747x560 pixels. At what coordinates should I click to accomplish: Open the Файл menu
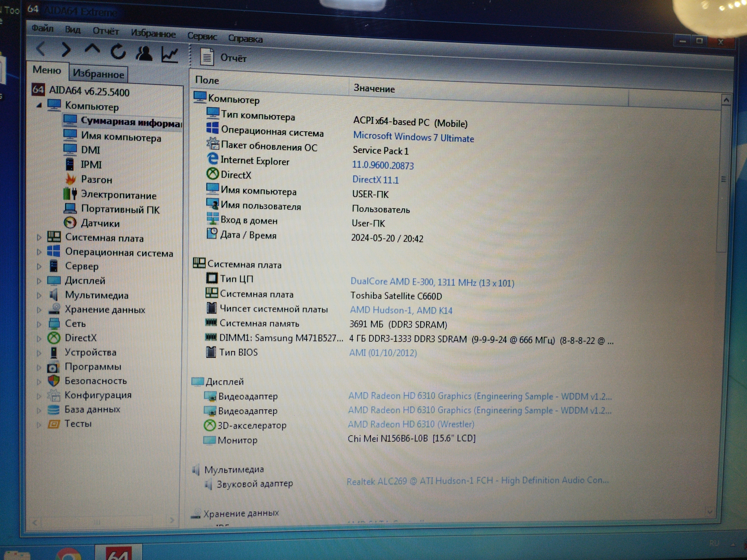[x=42, y=28]
